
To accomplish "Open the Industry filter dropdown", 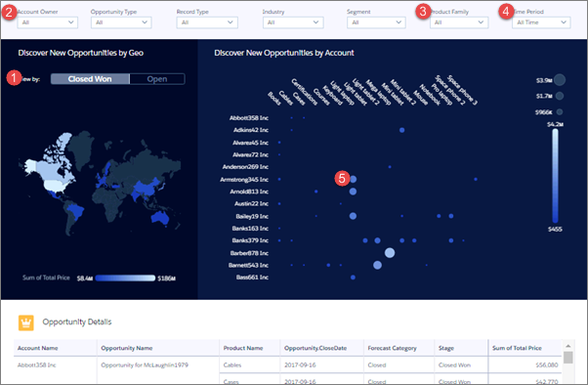I will (293, 22).
